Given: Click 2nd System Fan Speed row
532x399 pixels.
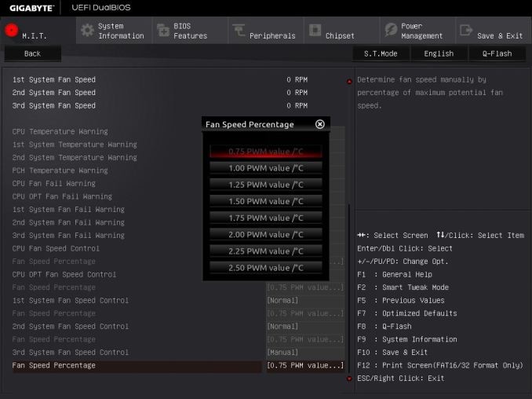Looking at the screenshot, I should tap(160, 93).
